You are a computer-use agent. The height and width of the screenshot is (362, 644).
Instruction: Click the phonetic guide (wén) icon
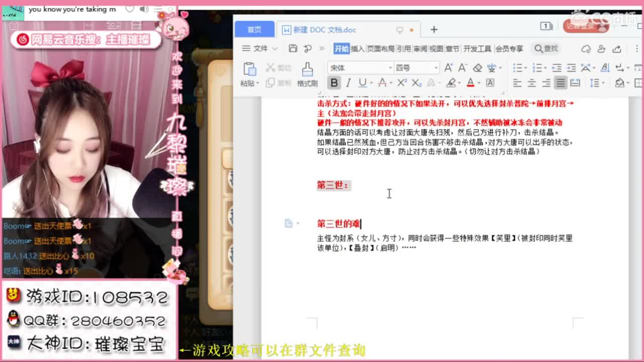(493, 67)
